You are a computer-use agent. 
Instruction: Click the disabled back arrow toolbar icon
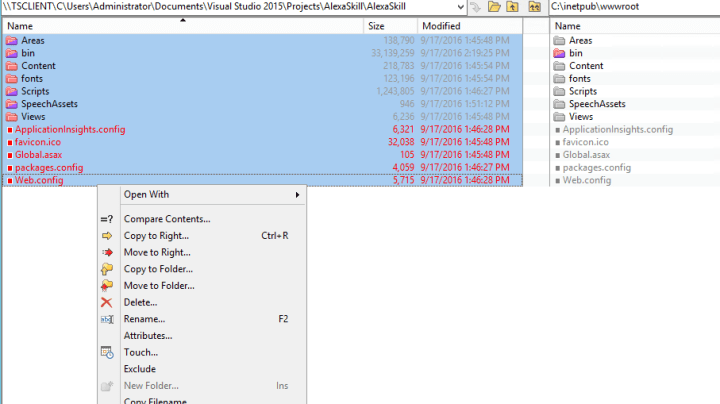(x=476, y=7)
